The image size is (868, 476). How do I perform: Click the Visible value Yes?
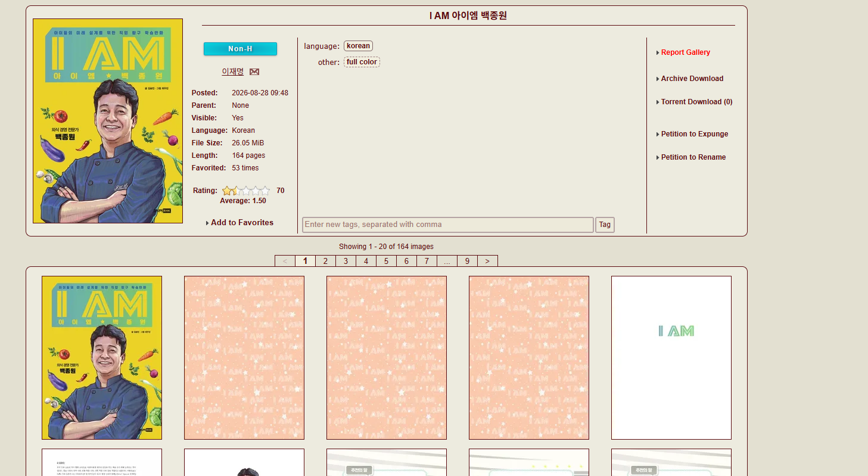(x=238, y=118)
